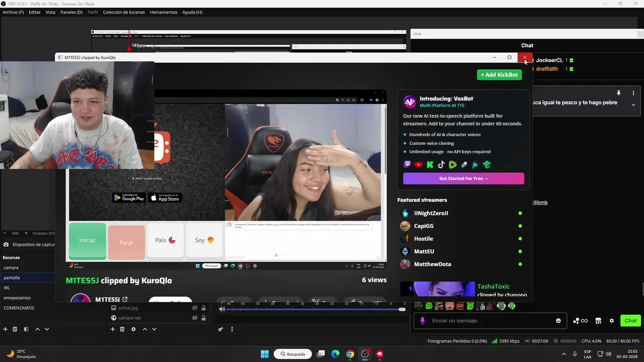Open TashaToxic clip thumbnail
Screen dimensions: 644x362
tap(437, 290)
